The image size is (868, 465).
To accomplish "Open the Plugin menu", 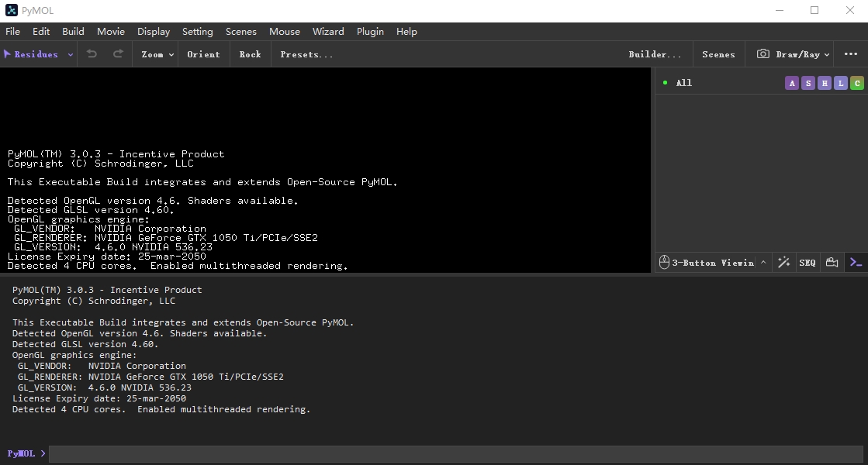I will coord(370,32).
